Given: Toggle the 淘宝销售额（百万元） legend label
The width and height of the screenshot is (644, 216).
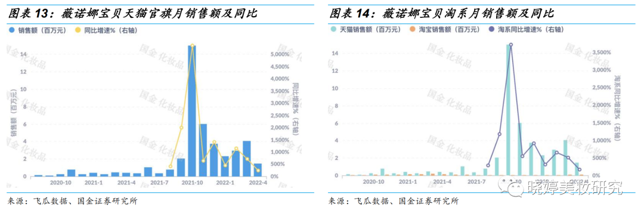Looking at the screenshot, I should [x=449, y=30].
